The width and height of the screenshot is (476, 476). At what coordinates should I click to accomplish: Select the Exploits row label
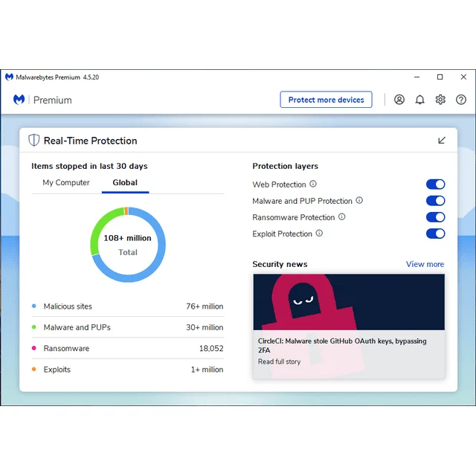pos(57,370)
